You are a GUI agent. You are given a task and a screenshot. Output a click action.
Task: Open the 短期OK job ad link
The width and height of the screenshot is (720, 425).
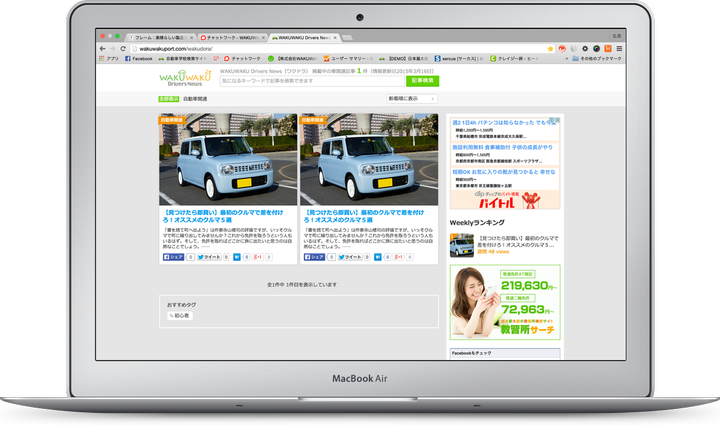click(x=504, y=172)
